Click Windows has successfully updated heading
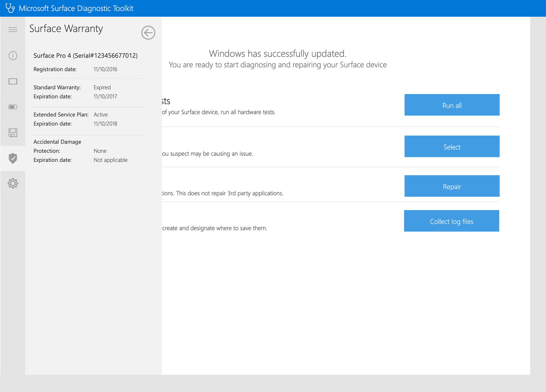Image resolution: width=546 pixels, height=392 pixels. click(278, 53)
